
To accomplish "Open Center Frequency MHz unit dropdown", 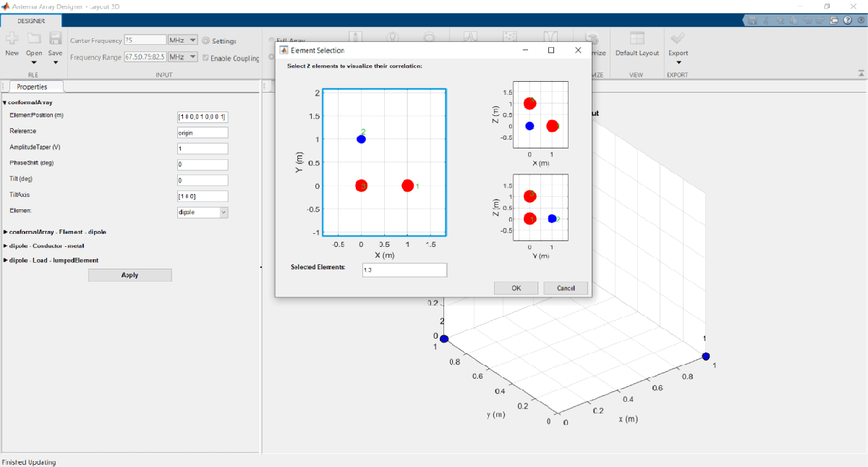I will coord(182,41).
